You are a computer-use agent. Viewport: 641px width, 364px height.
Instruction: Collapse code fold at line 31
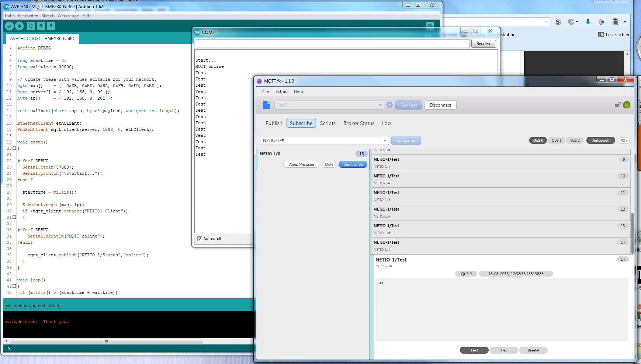coord(14,217)
